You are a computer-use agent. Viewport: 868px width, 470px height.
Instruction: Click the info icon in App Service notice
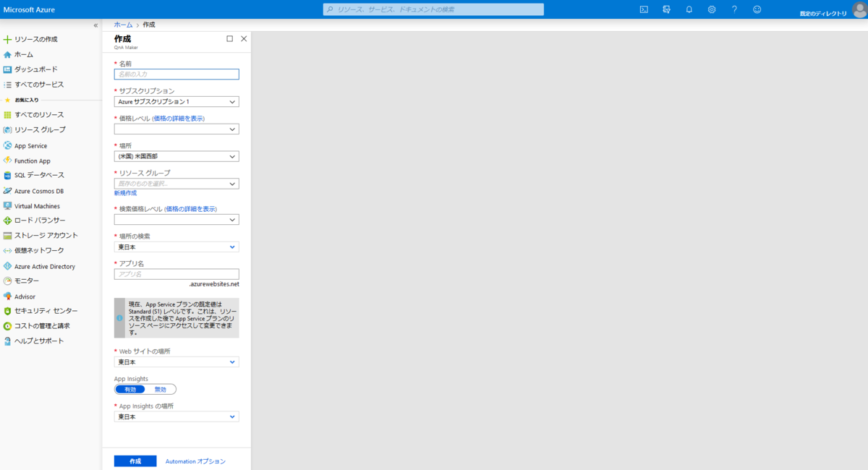[x=119, y=317]
